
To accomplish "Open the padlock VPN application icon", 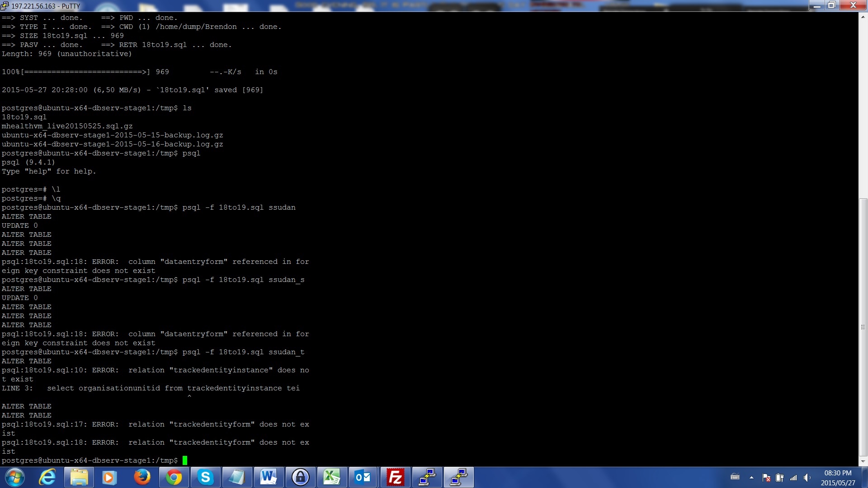I will click(300, 478).
